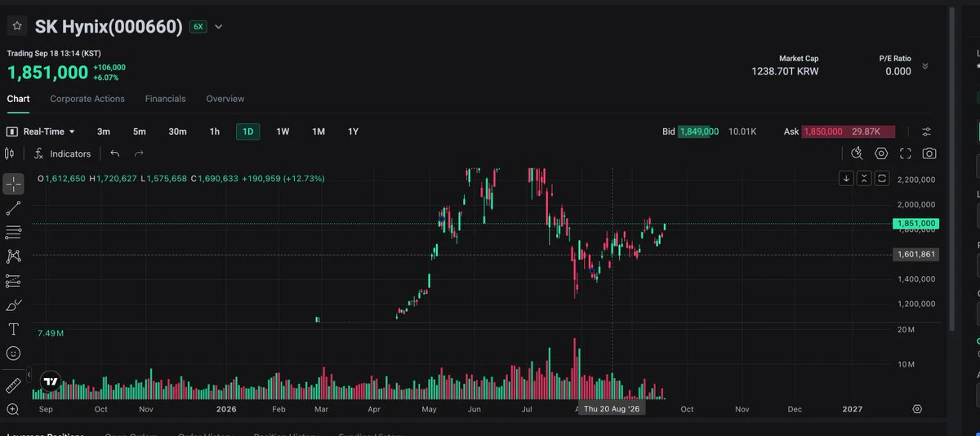This screenshot has height=436, width=980.
Task: Add SK Hynix to favorites with star icon
Action: point(17,26)
